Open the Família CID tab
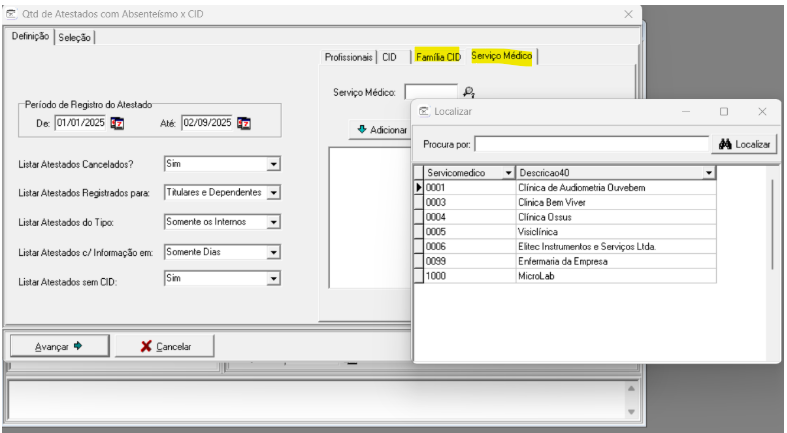This screenshot has width=787, height=433. (438, 57)
